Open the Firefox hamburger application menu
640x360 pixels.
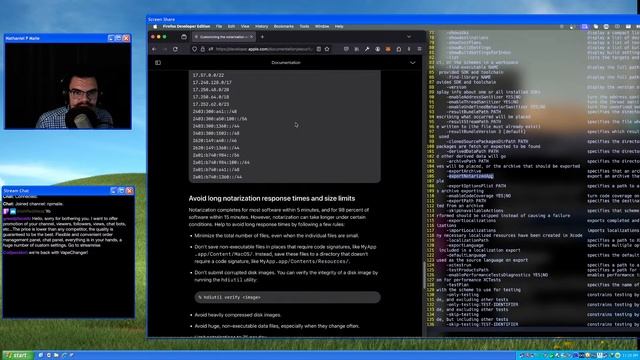click(x=419, y=49)
